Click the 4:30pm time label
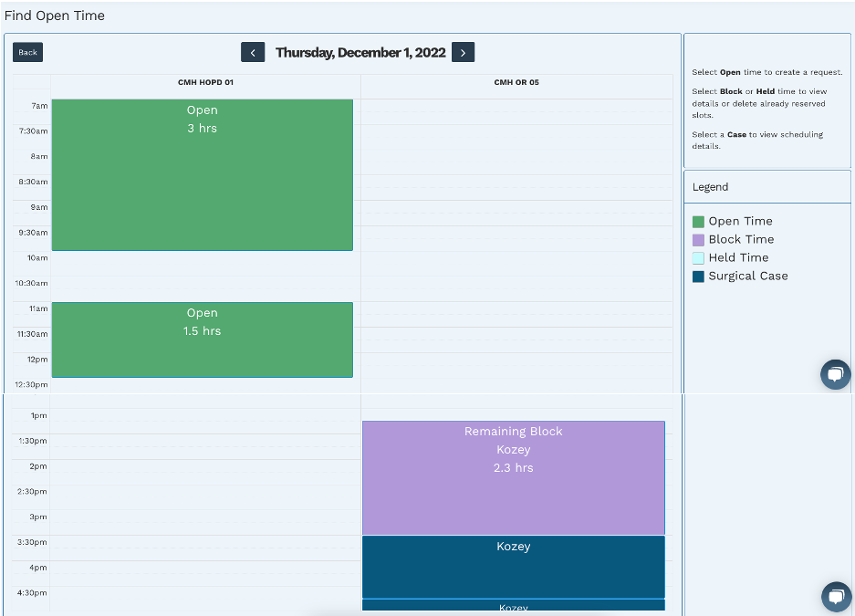Image resolution: width=855 pixels, height=616 pixels. [32, 592]
